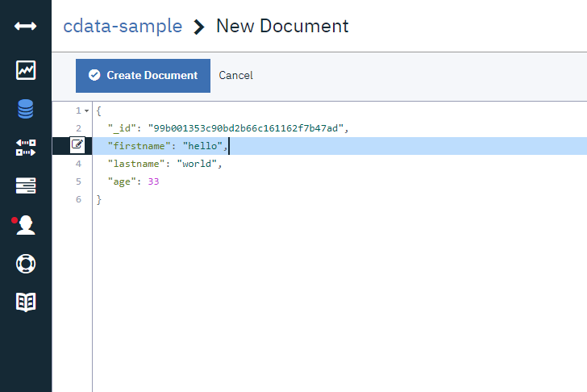Click the New Document breadcrumb title

tap(282, 26)
